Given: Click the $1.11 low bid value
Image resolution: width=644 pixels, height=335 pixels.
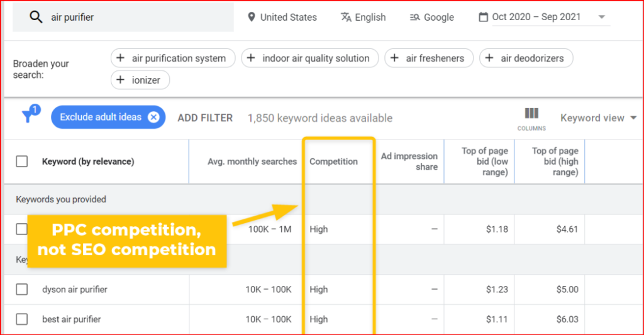Looking at the screenshot, I should pos(497,319).
